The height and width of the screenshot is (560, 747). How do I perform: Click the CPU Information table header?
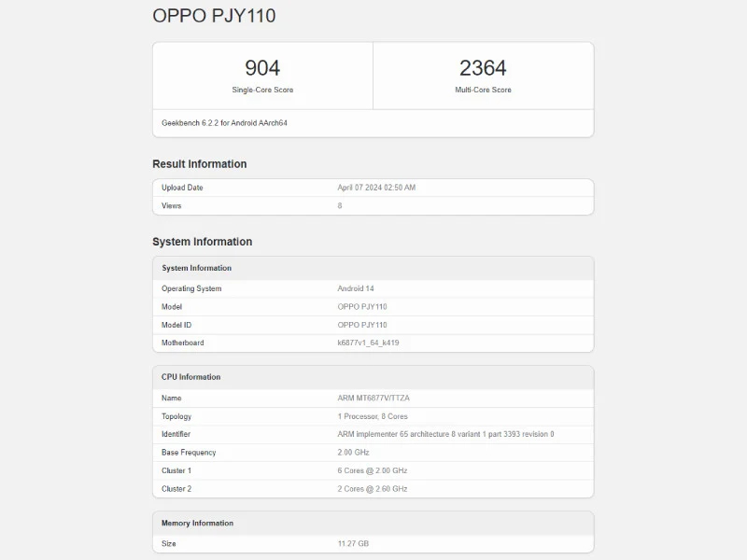pos(191,377)
